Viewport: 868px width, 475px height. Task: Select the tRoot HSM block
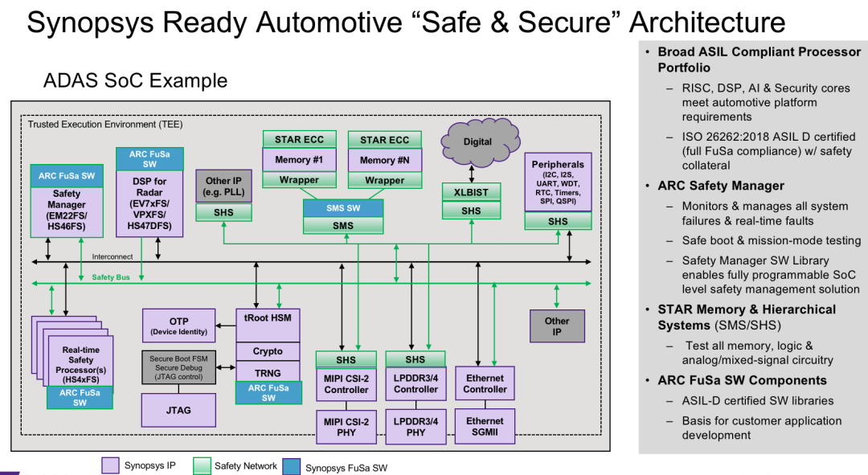[x=268, y=326]
